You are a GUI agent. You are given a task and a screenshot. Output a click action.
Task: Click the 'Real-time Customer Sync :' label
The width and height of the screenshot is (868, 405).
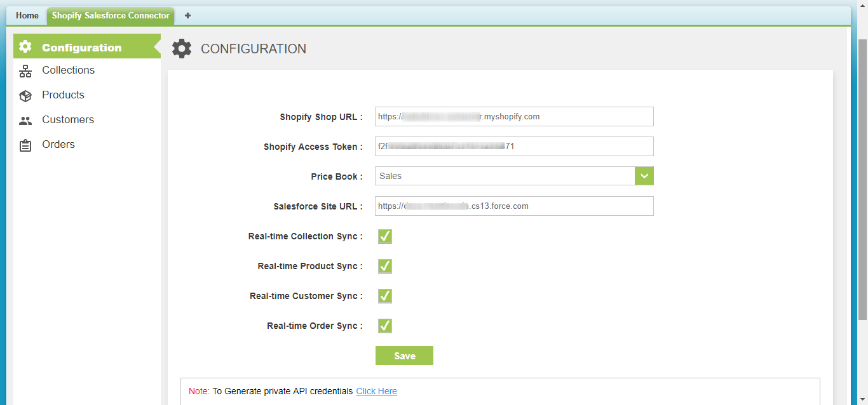point(306,296)
